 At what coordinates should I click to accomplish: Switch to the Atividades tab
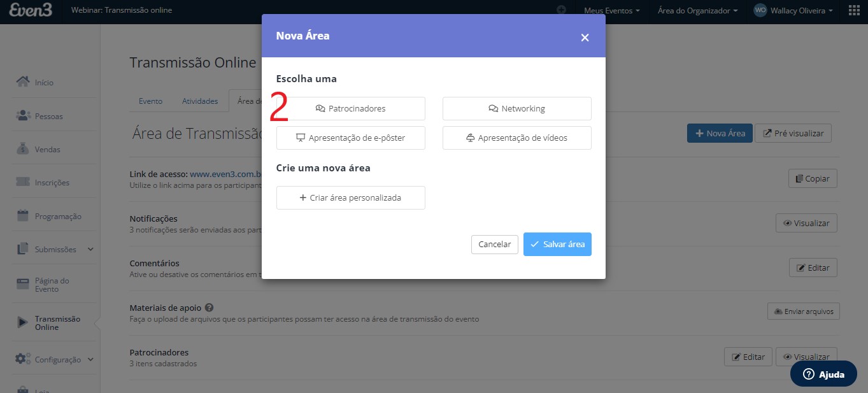pyautogui.click(x=200, y=101)
